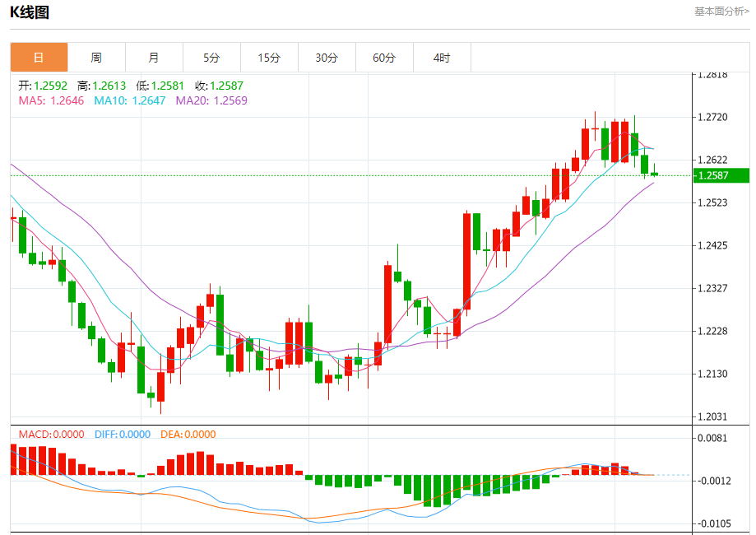Click the 开:1.2592 open price text

pos(43,86)
